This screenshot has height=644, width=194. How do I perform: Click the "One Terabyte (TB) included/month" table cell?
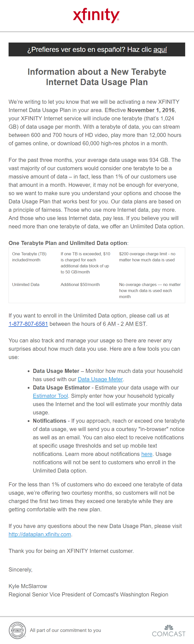click(x=29, y=257)
